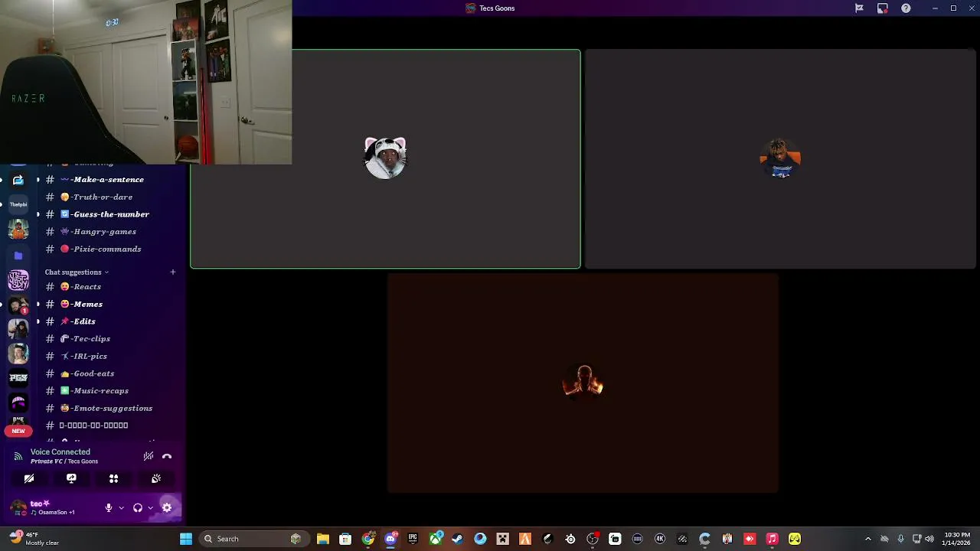The width and height of the screenshot is (980, 551).
Task: Open Apple Music from taskbar
Action: point(773,539)
